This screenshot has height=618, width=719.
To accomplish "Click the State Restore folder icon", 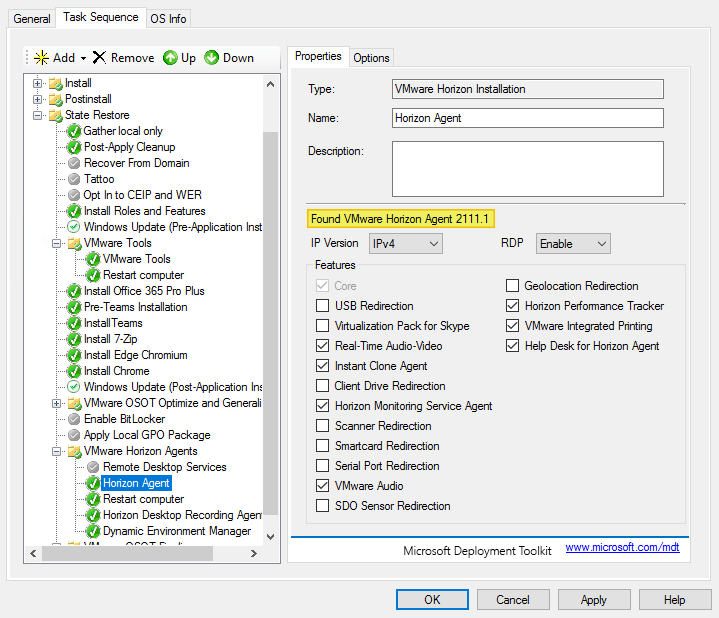I will [x=55, y=115].
